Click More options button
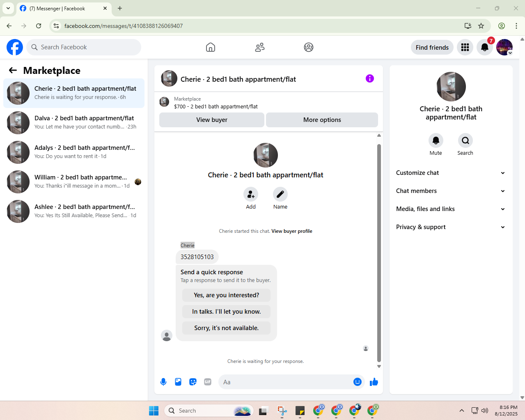 (x=322, y=120)
